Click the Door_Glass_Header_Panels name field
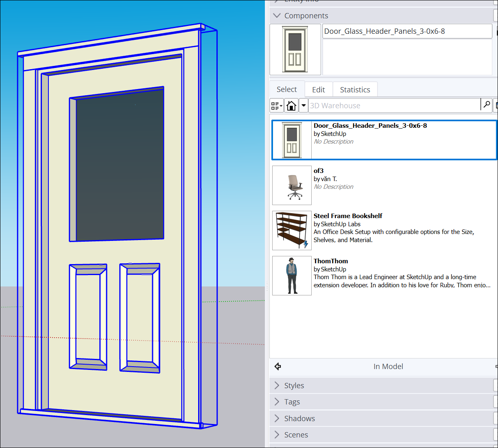 click(407, 31)
